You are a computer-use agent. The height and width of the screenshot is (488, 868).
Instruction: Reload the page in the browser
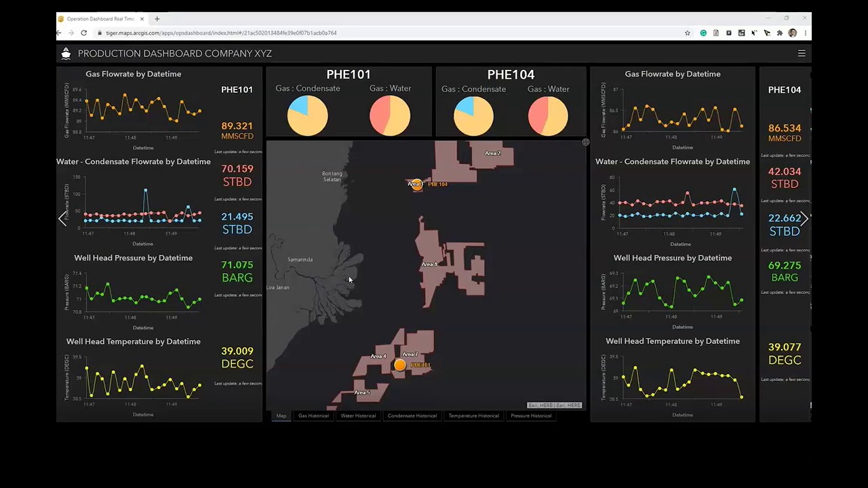pos(84,33)
